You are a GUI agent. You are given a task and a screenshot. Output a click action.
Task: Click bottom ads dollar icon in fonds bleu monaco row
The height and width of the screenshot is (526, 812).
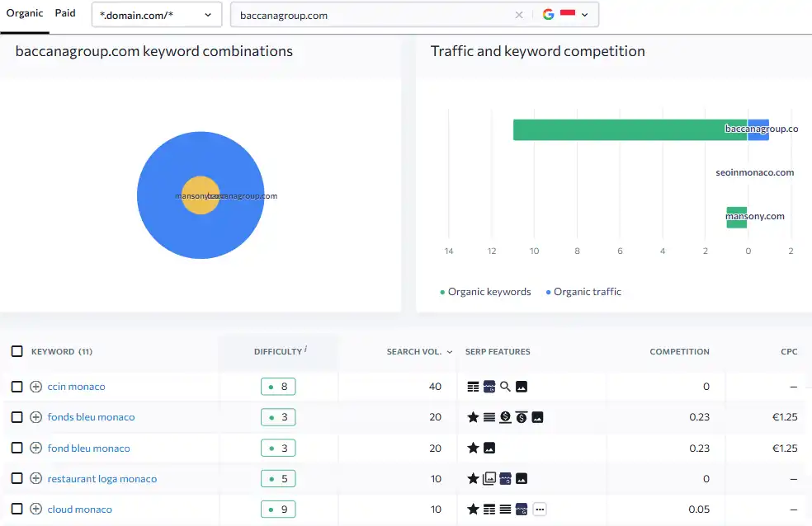click(505, 417)
